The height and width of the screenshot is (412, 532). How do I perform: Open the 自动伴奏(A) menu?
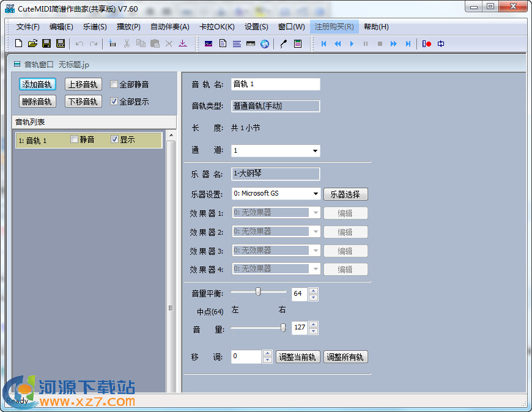tap(169, 26)
